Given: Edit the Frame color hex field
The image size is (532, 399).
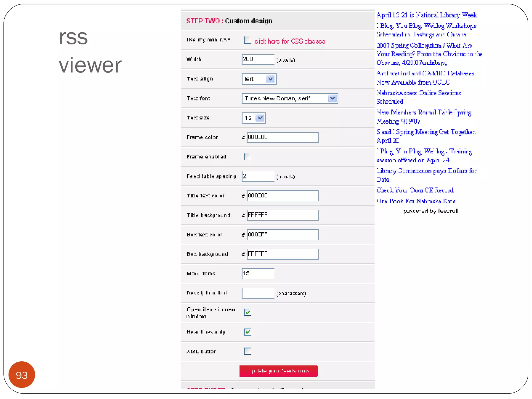Looking at the screenshot, I should click(283, 137).
